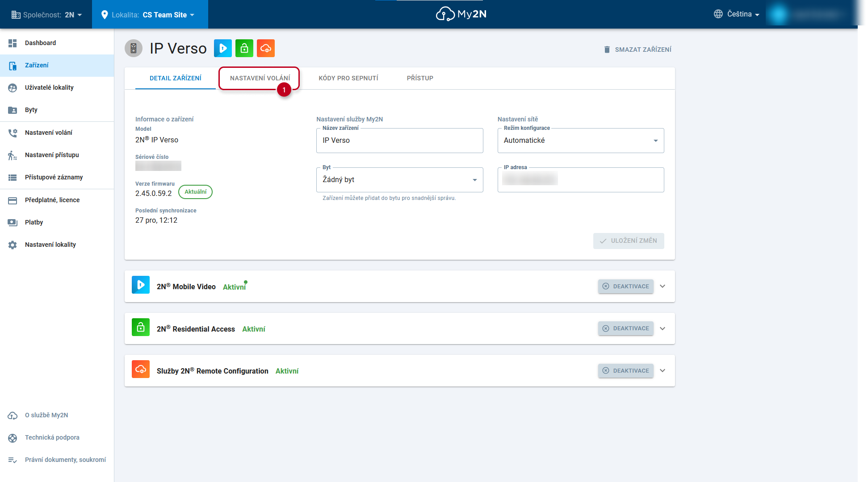The image size is (868, 482).
Task: Click the user avatar in the header
Action: [779, 14]
